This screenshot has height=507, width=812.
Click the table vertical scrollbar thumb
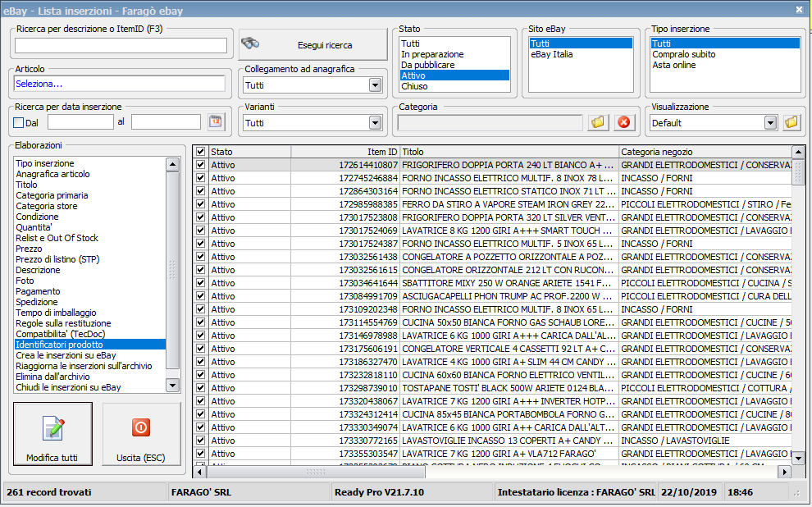click(798, 171)
